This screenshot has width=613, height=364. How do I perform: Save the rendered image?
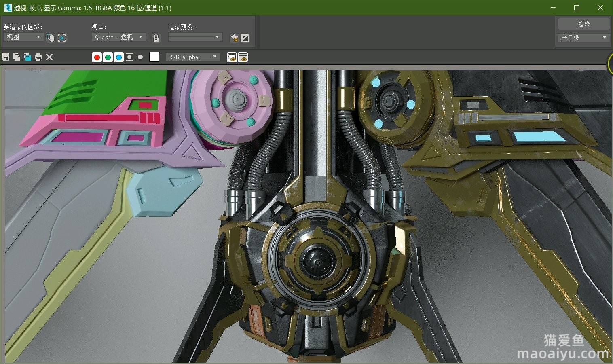(x=6, y=57)
